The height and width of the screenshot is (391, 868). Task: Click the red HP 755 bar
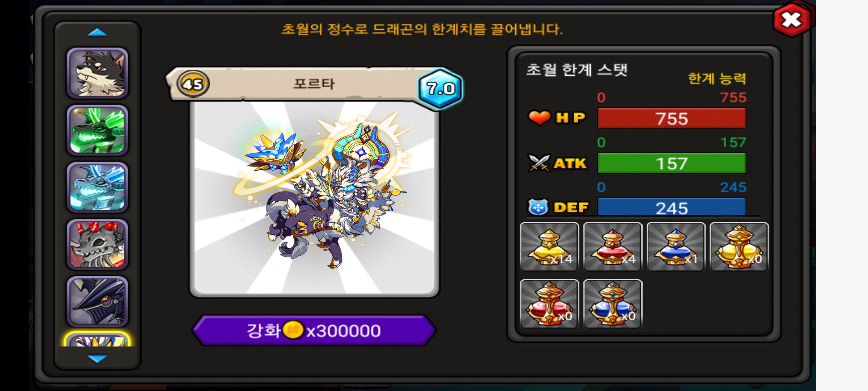[672, 118]
